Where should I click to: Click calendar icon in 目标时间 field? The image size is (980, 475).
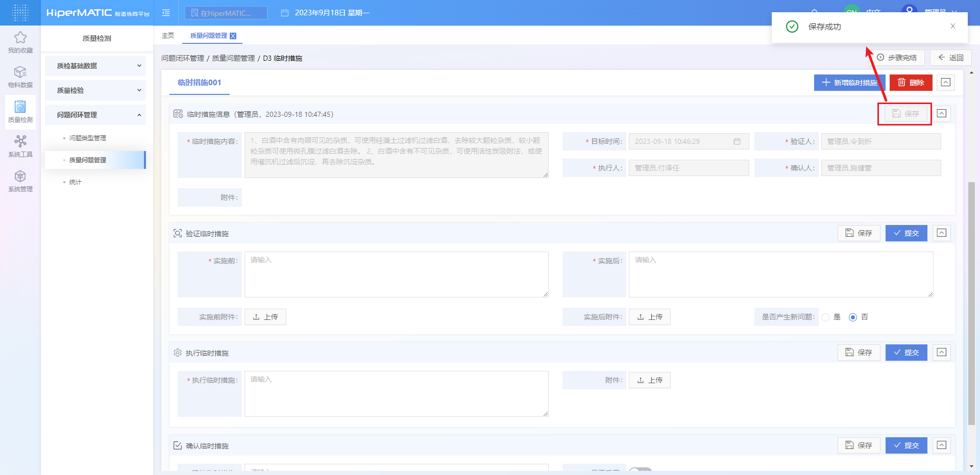click(x=737, y=141)
